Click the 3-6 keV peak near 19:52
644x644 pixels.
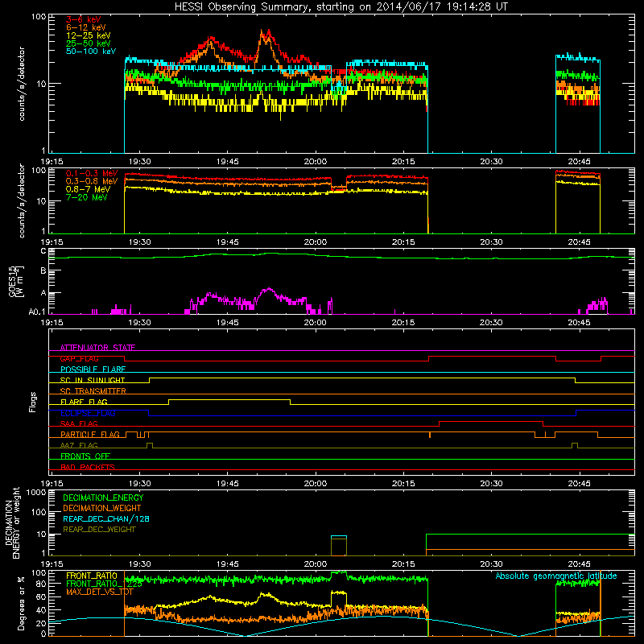[x=268, y=31]
